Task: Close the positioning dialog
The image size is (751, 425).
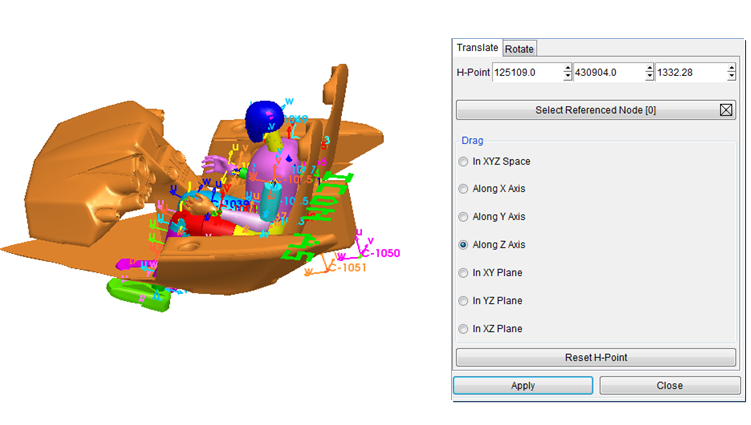Action: [669, 386]
